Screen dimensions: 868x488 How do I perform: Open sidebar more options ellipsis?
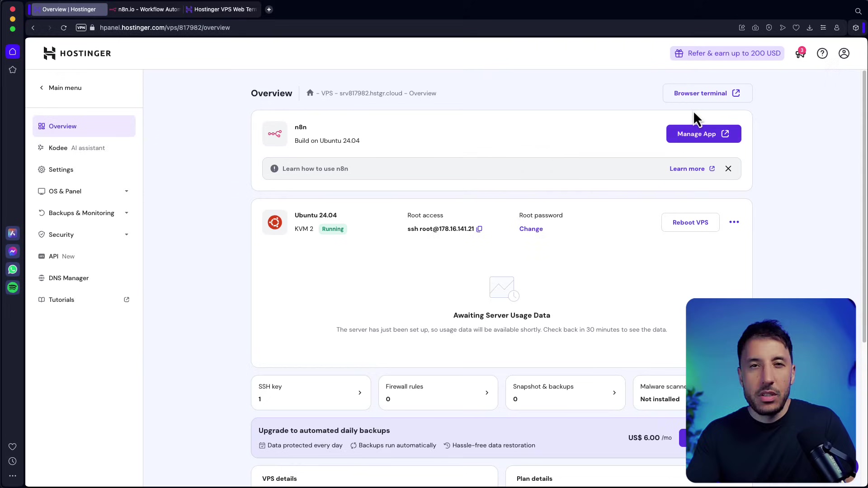click(x=13, y=476)
